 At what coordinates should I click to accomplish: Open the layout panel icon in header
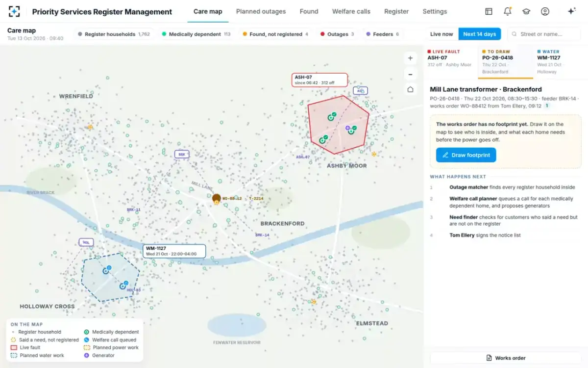point(489,11)
